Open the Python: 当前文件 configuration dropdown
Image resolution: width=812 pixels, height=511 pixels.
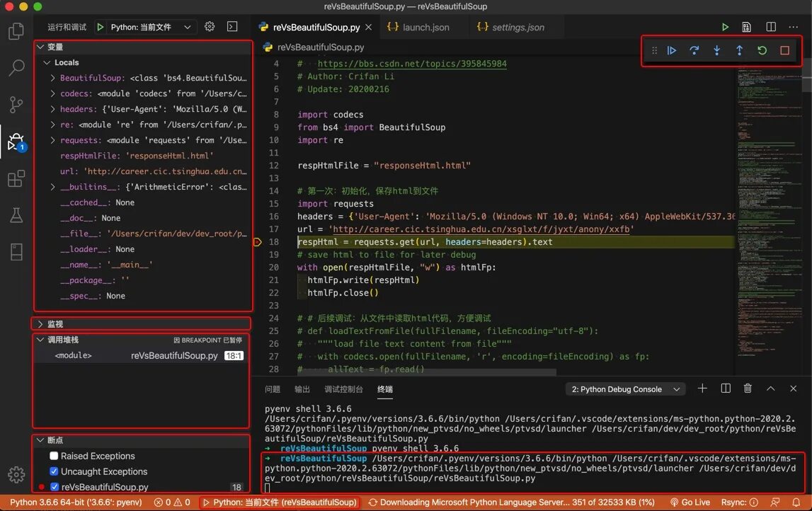coord(151,27)
